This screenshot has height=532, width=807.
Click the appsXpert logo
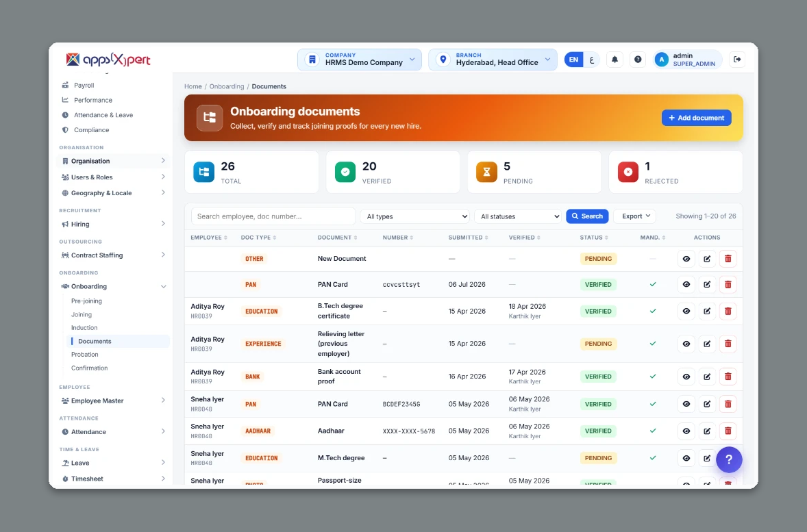[x=108, y=60]
